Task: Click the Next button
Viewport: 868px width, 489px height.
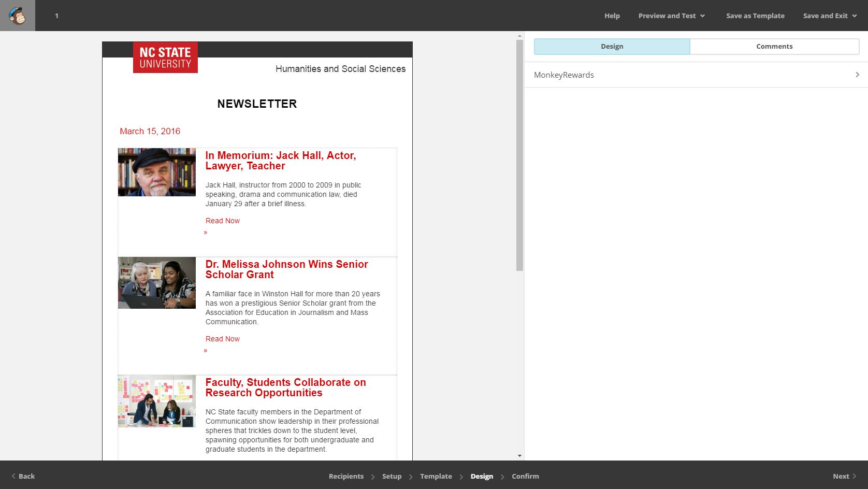Action: tap(844, 476)
